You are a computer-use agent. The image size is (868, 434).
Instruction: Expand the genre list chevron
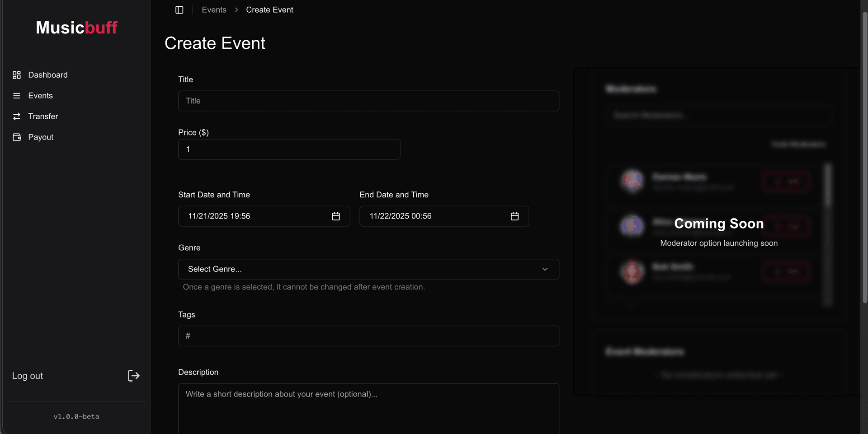545,269
